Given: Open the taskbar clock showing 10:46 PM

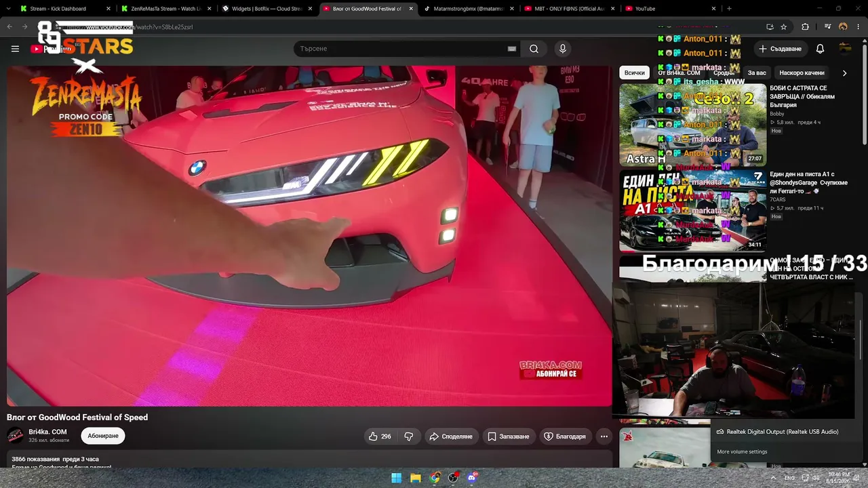Looking at the screenshot, I should point(838,478).
